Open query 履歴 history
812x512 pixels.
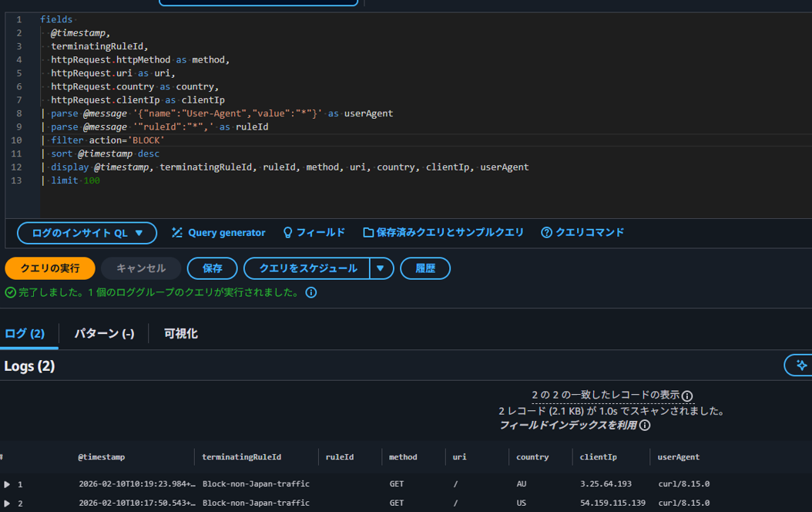pos(425,268)
